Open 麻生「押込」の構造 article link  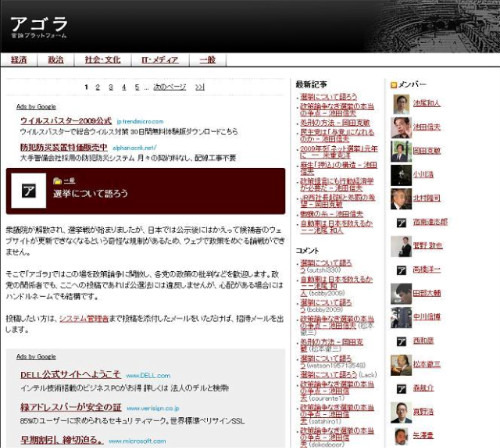pos(339,168)
